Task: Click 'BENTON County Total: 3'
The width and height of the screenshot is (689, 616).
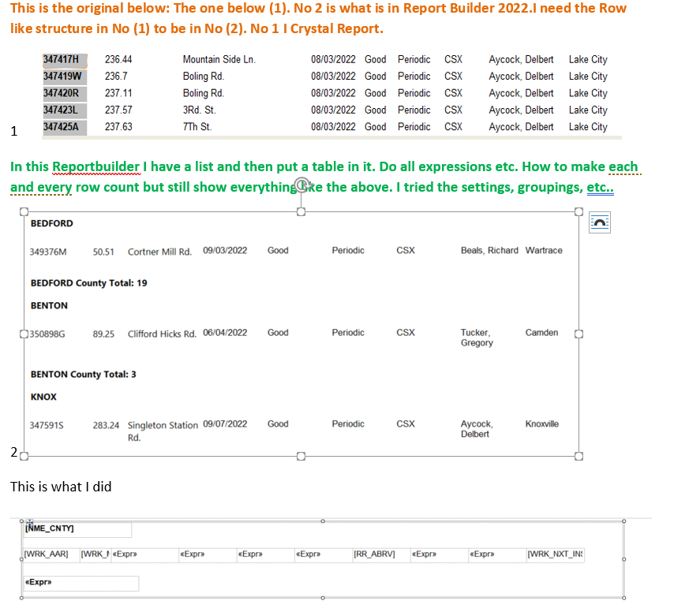Action: pos(84,375)
